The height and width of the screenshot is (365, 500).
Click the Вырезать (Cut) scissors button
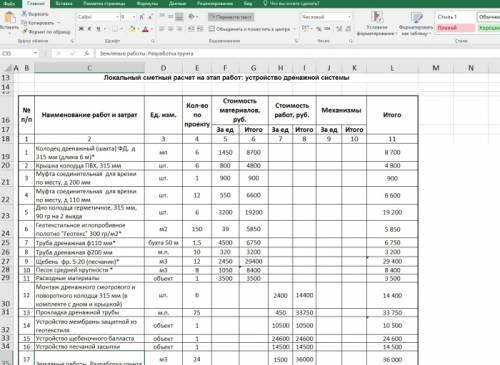(35, 14)
